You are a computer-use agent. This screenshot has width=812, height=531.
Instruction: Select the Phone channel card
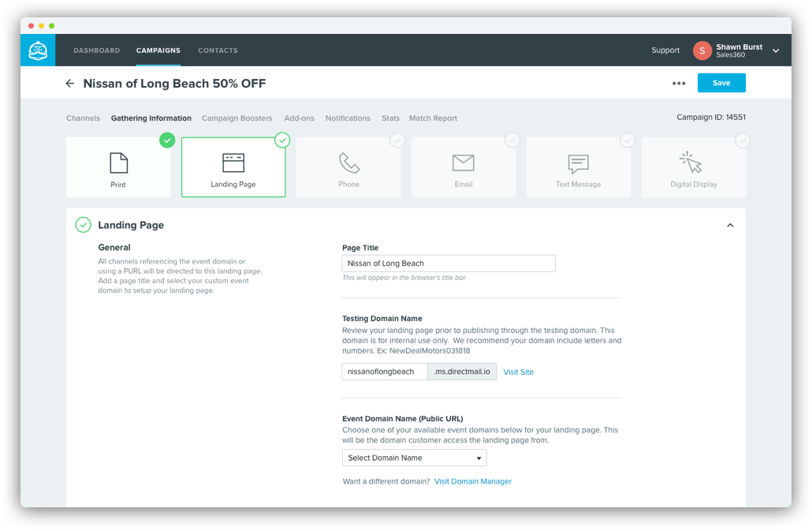[348, 167]
